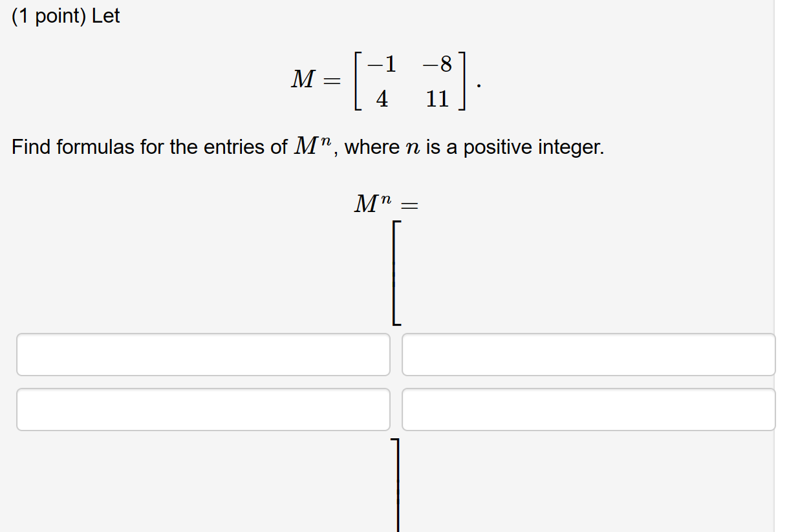The image size is (800, 532).
Task: Click the matrix entry showing 11
Action: (437, 98)
